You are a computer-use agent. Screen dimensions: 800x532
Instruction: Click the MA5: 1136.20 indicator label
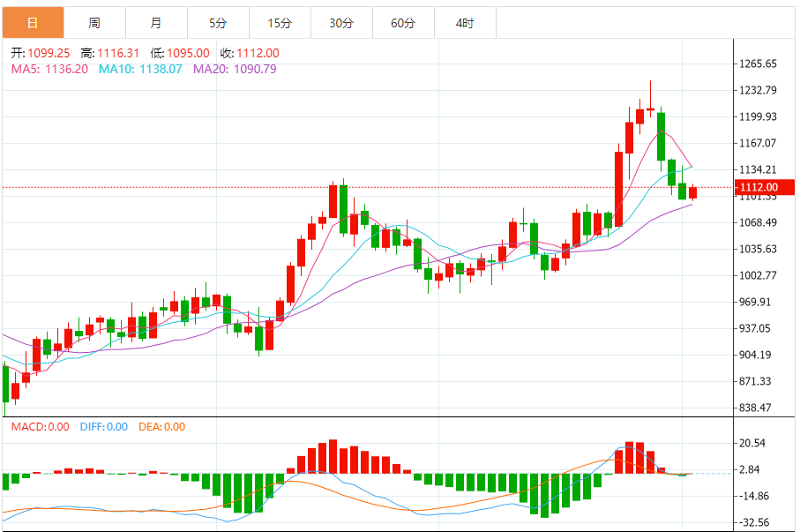point(49,69)
